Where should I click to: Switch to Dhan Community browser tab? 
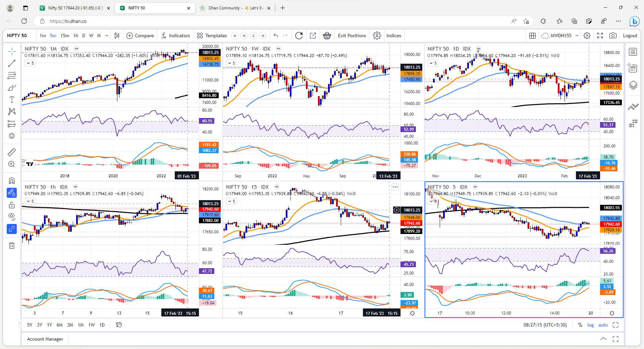236,8
